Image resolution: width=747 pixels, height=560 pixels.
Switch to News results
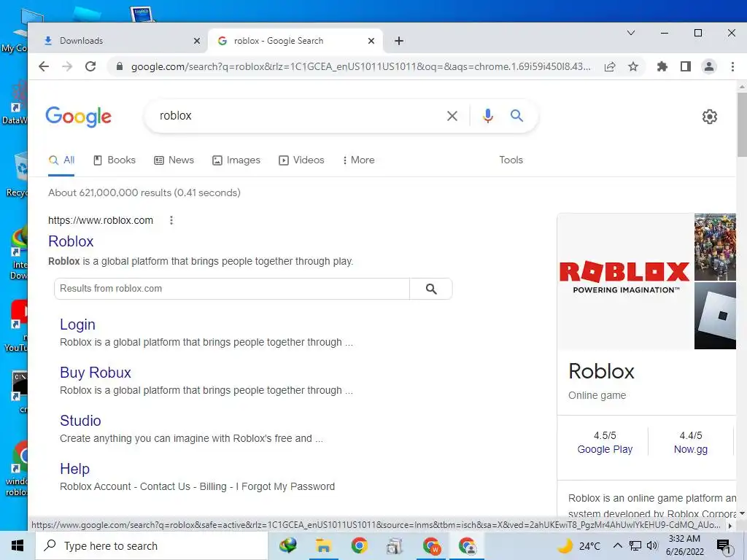tap(174, 160)
